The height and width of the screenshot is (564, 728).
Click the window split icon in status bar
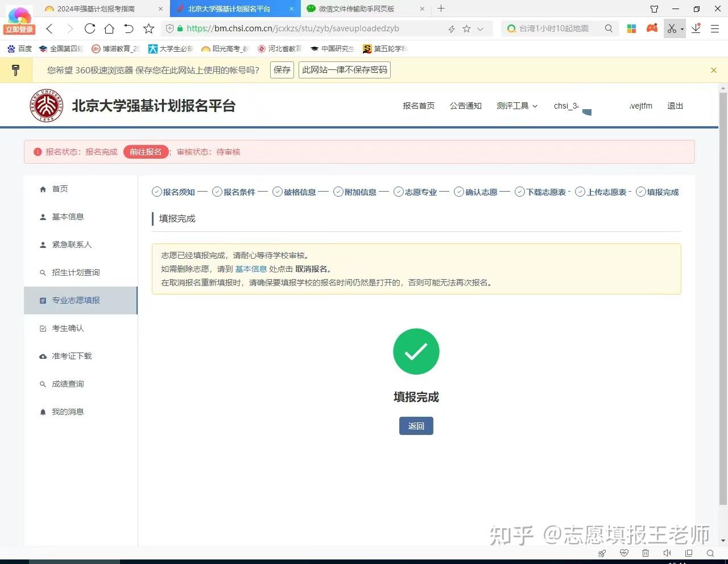[689, 553]
